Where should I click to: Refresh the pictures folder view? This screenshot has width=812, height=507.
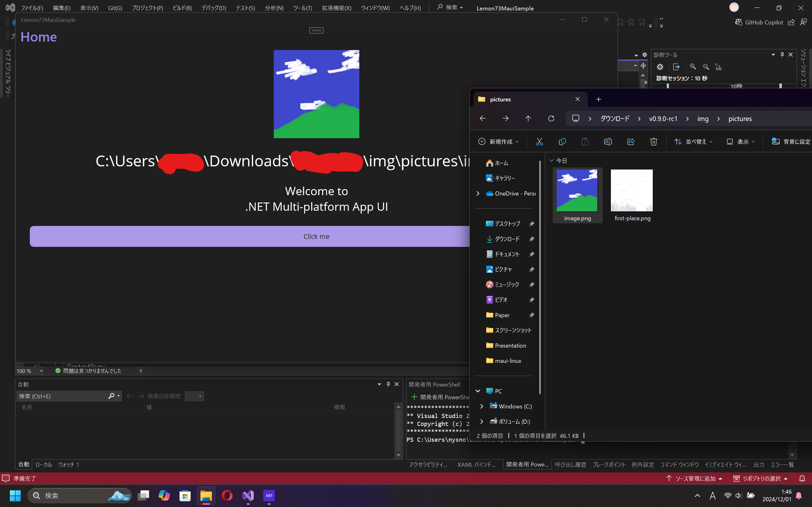click(551, 119)
